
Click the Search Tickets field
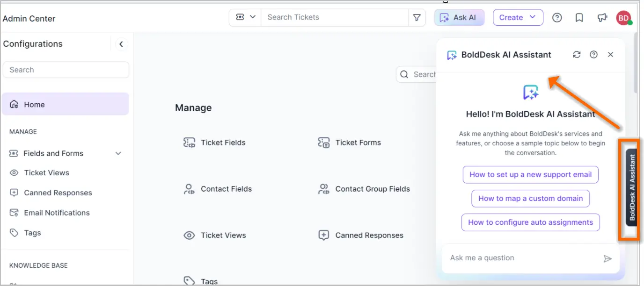[334, 17]
